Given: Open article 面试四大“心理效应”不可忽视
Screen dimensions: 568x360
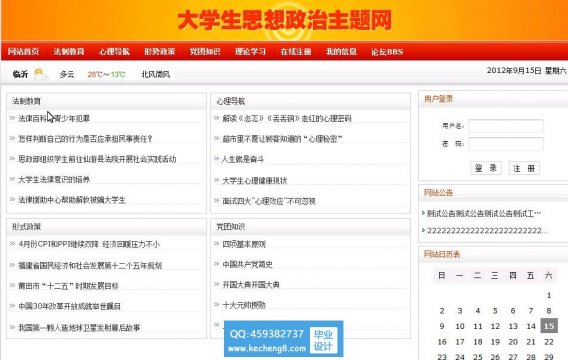Looking at the screenshot, I should click(269, 201).
